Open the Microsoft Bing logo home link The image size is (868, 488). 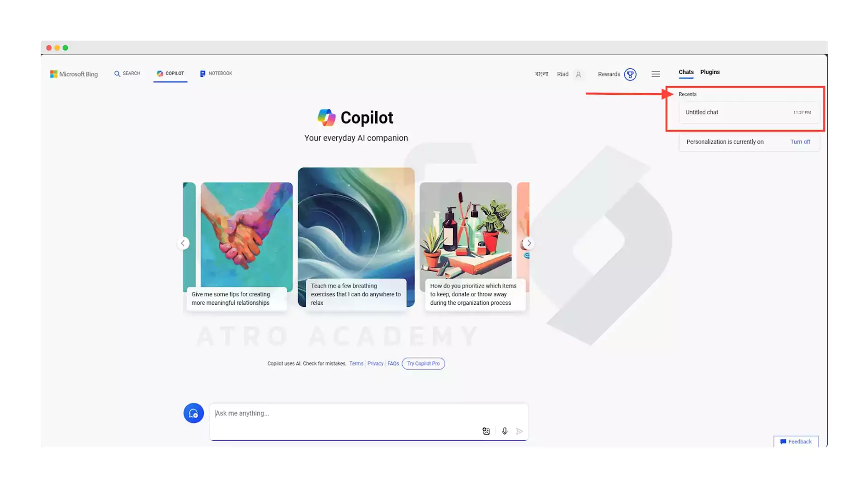pyautogui.click(x=74, y=74)
